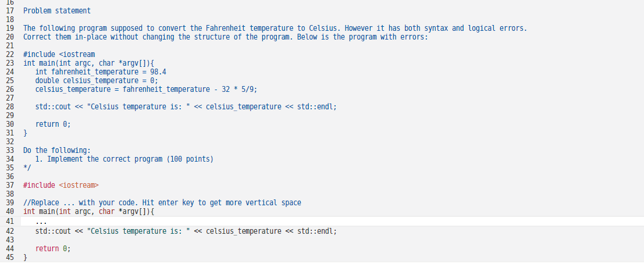Image resolution: width=644 pixels, height=264 pixels.
Task: Click the conversion formula on line 26
Action: click(x=145, y=89)
